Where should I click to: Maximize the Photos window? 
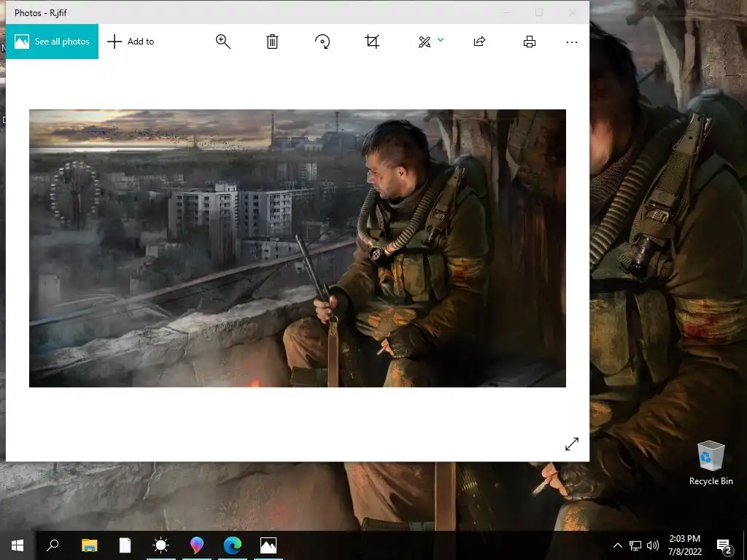(x=539, y=12)
